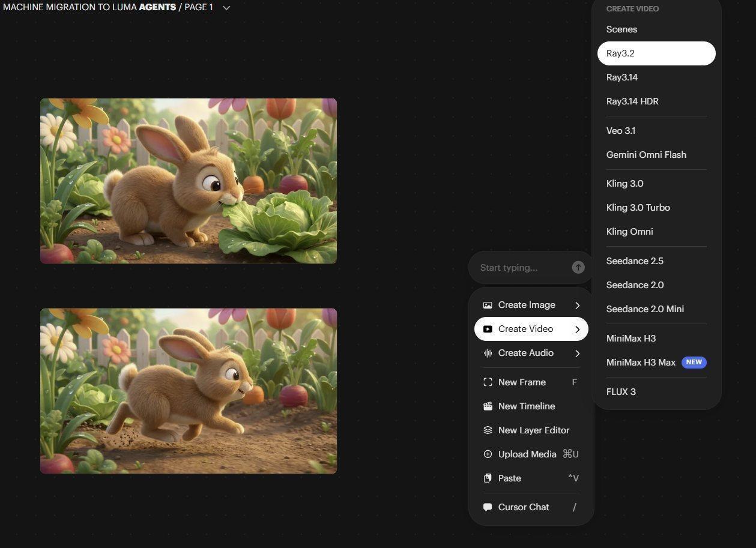Open the page dropdown chevron next to PAGE 1
Image resolution: width=756 pixels, height=548 pixels.
[226, 8]
